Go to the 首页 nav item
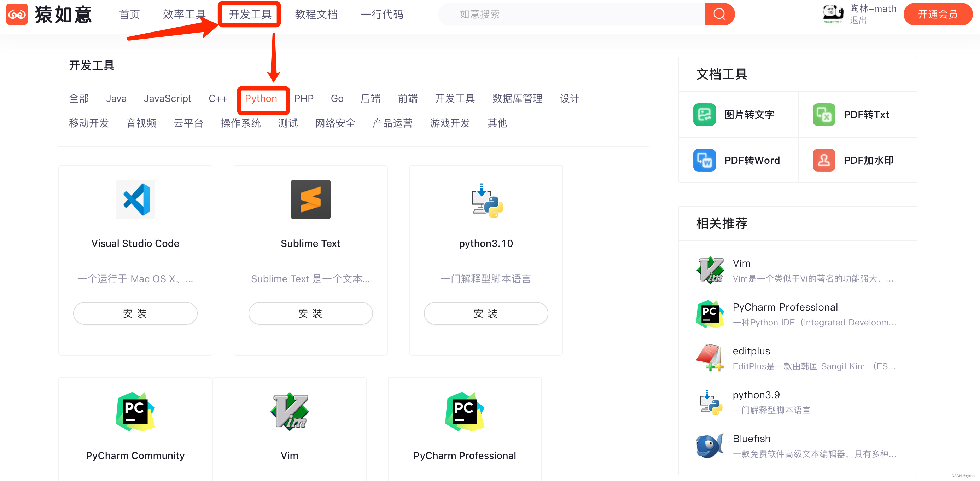Image resolution: width=980 pixels, height=481 pixels. point(129,15)
